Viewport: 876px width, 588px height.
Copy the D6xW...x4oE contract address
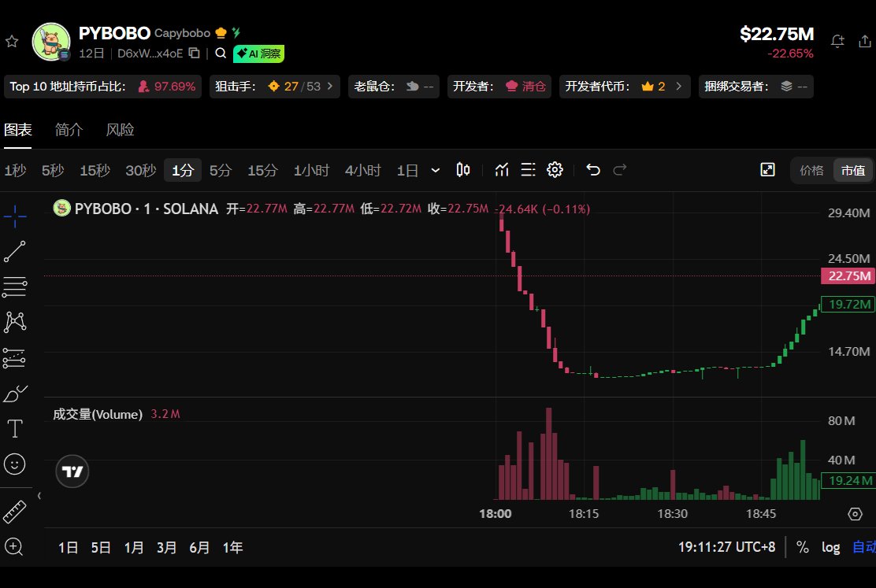click(x=195, y=53)
